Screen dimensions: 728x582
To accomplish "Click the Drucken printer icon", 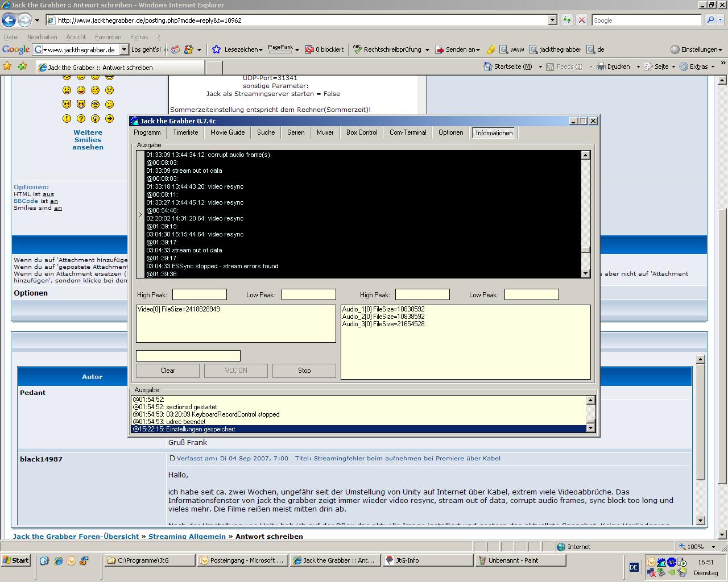I will (601, 66).
